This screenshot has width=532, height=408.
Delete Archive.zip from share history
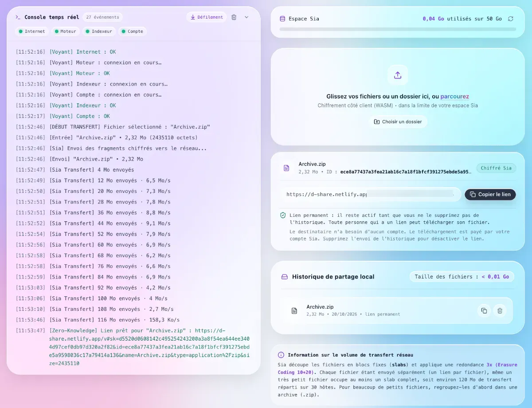(500, 311)
